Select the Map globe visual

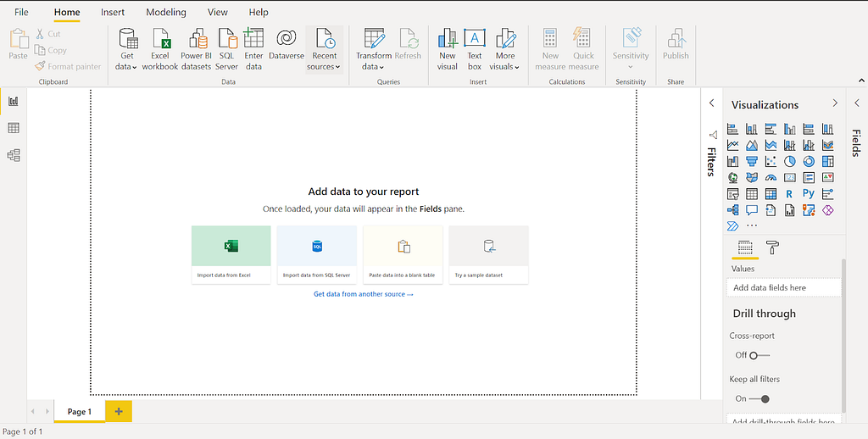[732, 178]
